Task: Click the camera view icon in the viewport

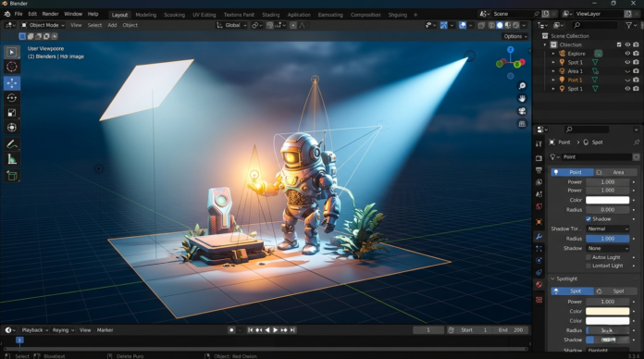Action: click(x=522, y=111)
